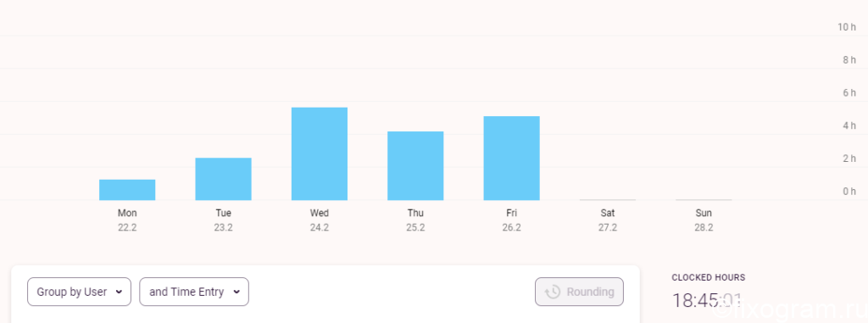Click the Mon day label
Screen dimensions: 868x323
click(127, 214)
